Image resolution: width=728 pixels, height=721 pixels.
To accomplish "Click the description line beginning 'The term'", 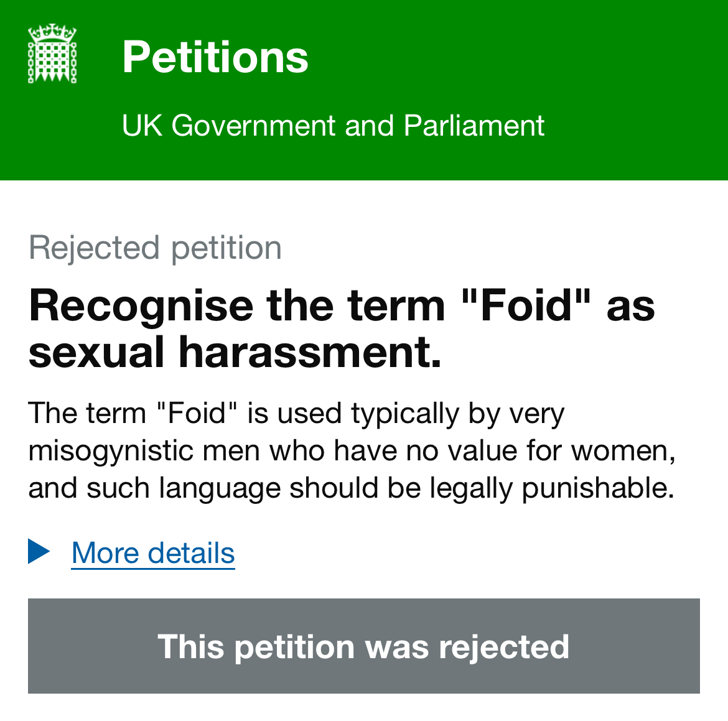I will pos(296,413).
